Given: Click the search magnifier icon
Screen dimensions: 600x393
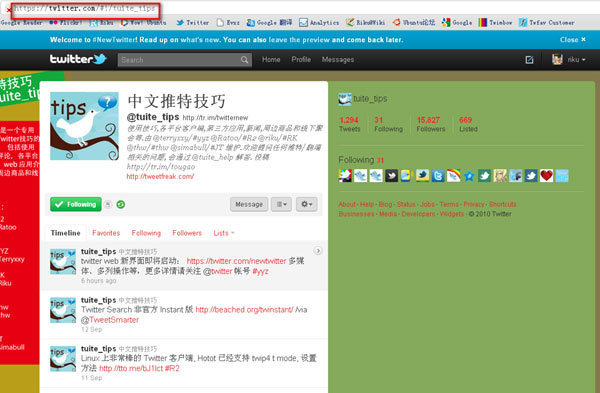Looking at the screenshot, I should click(244, 60).
